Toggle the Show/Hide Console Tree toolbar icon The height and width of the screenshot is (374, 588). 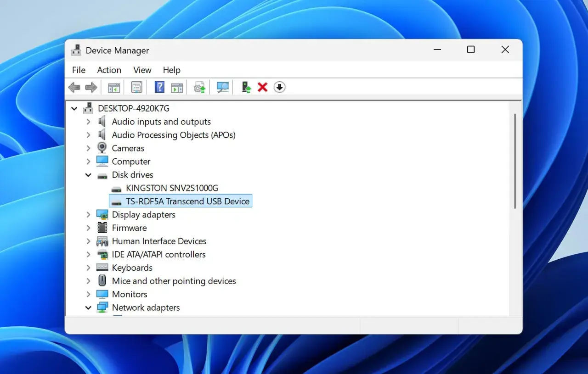(x=114, y=87)
